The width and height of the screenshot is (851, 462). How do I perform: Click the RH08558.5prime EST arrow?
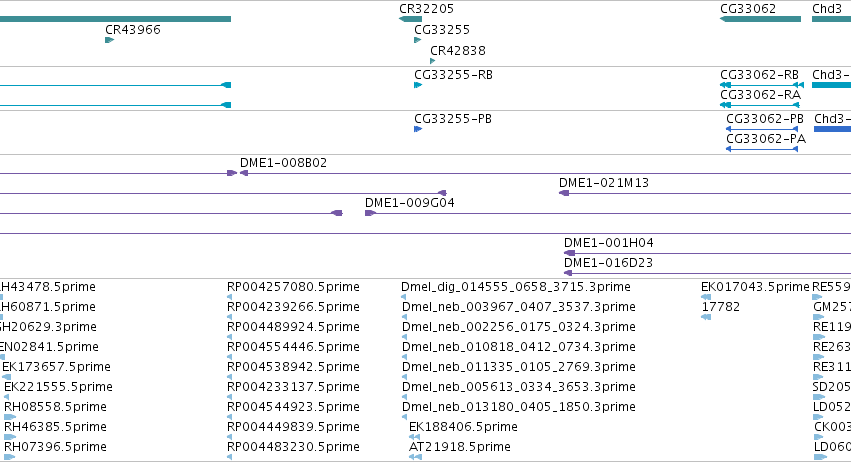[10, 417]
